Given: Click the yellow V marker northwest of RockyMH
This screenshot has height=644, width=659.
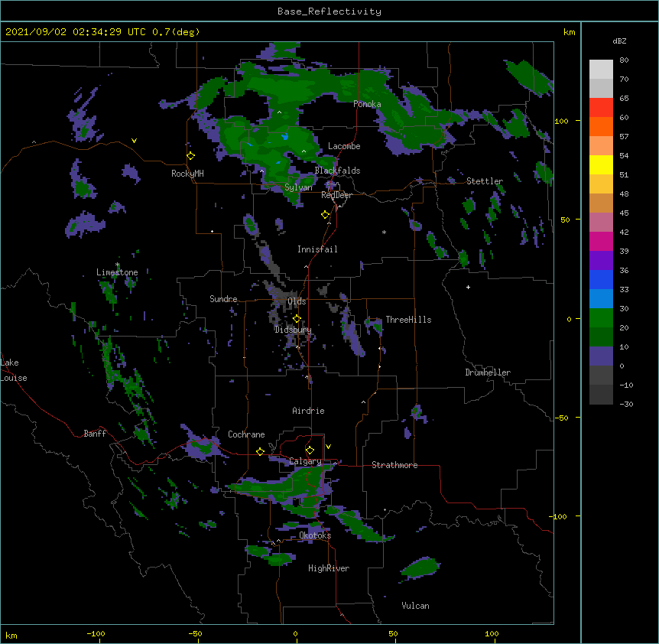Looking at the screenshot, I should click(x=134, y=141).
